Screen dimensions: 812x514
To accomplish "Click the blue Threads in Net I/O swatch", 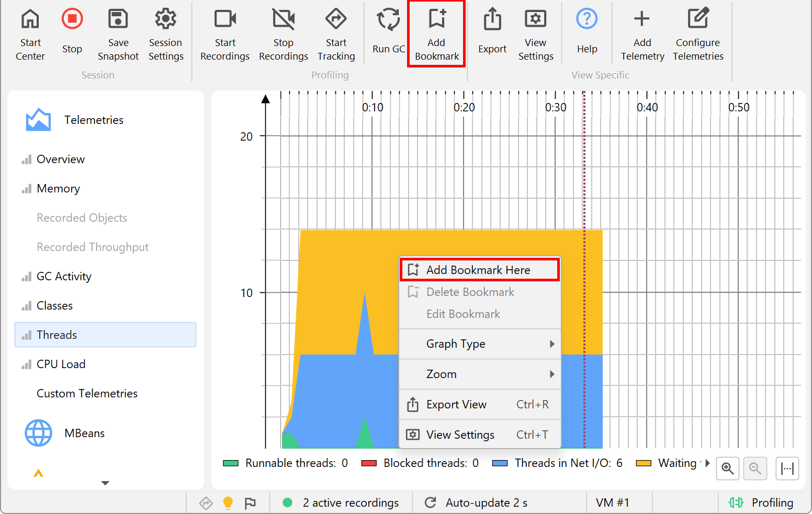I will pyautogui.click(x=500, y=463).
